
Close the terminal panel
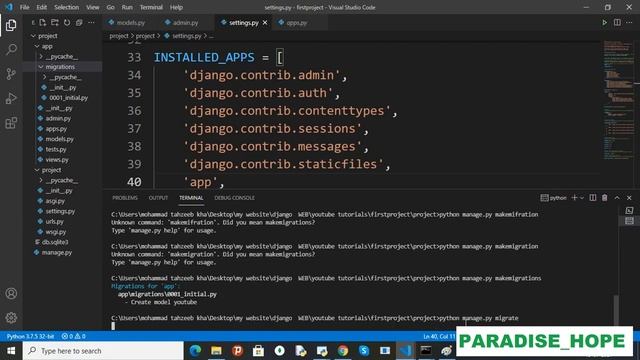[x=629, y=198]
